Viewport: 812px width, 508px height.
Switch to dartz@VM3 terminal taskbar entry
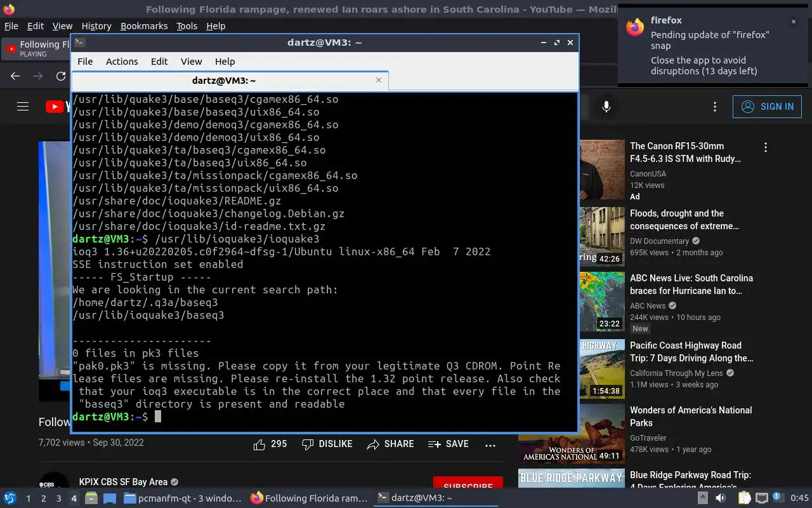click(436, 498)
